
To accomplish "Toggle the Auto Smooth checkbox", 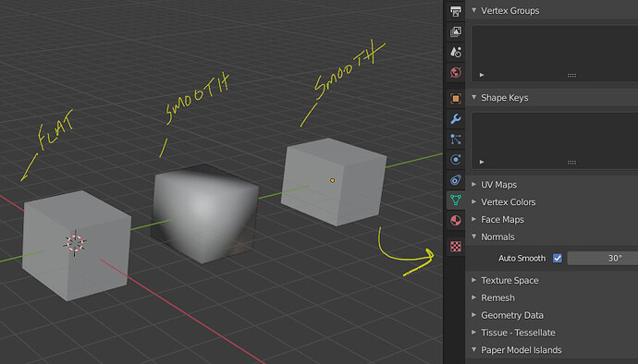I will tap(558, 259).
